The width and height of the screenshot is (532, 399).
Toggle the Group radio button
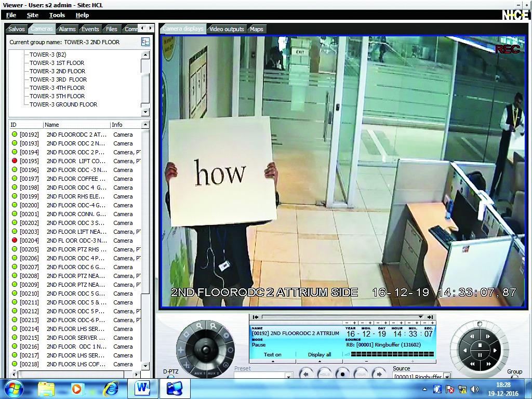tap(514, 378)
